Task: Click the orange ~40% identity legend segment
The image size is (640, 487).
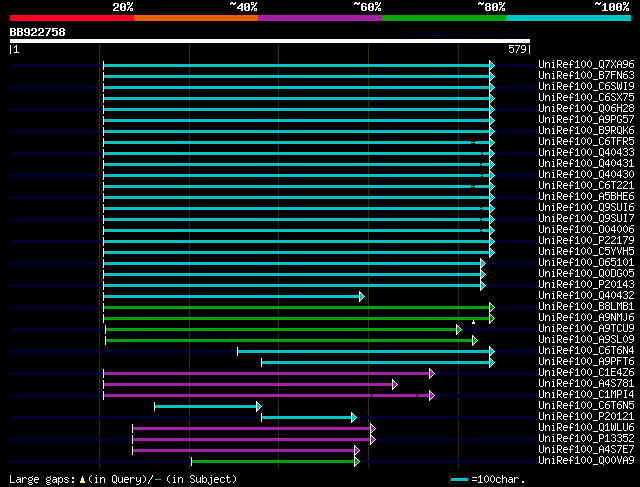Action: (196, 18)
